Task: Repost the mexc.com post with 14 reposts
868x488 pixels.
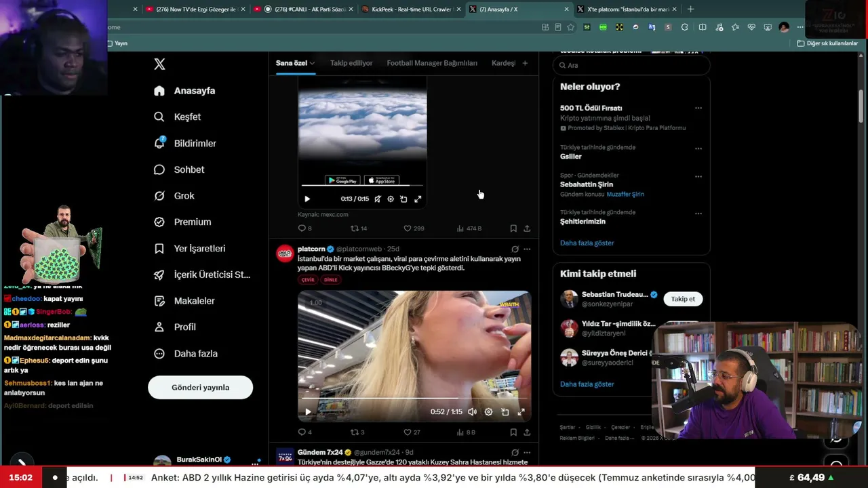Action: 354,228
